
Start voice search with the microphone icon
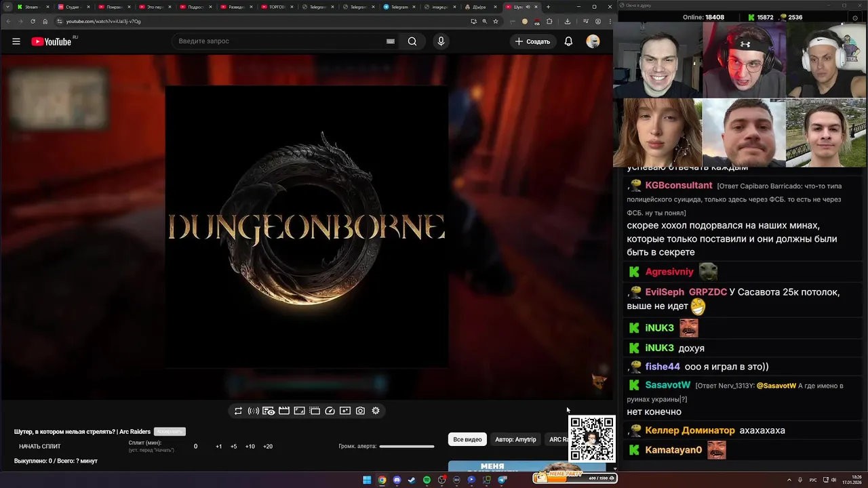pos(441,41)
